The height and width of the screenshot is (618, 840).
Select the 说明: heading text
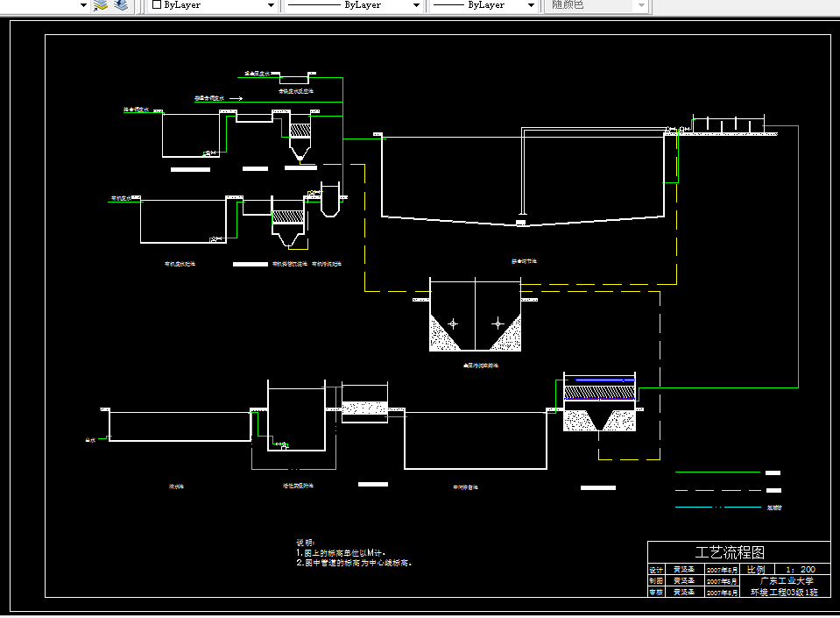coord(306,543)
